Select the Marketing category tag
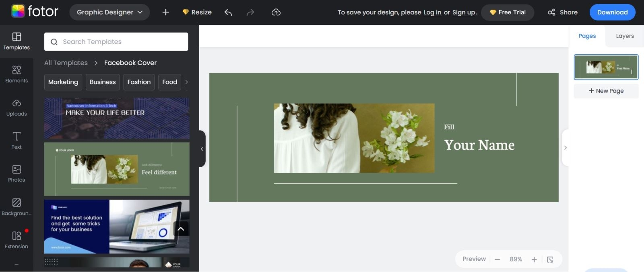Image resolution: width=644 pixels, height=272 pixels. pyautogui.click(x=63, y=82)
